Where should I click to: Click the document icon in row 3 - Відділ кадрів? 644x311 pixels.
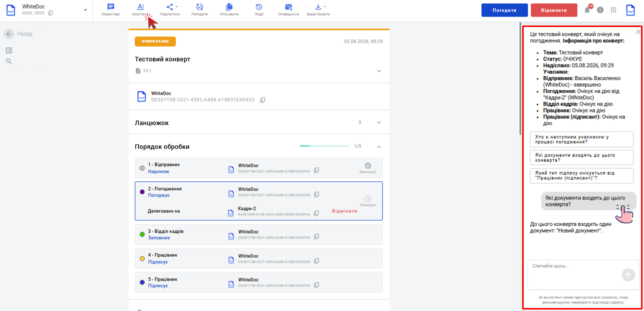pyautogui.click(x=231, y=235)
